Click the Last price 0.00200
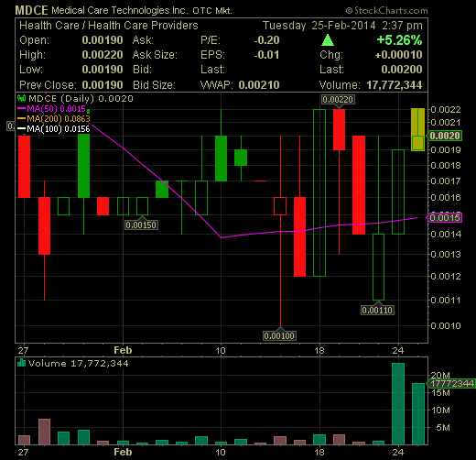The width and height of the screenshot is (476, 460). point(402,70)
